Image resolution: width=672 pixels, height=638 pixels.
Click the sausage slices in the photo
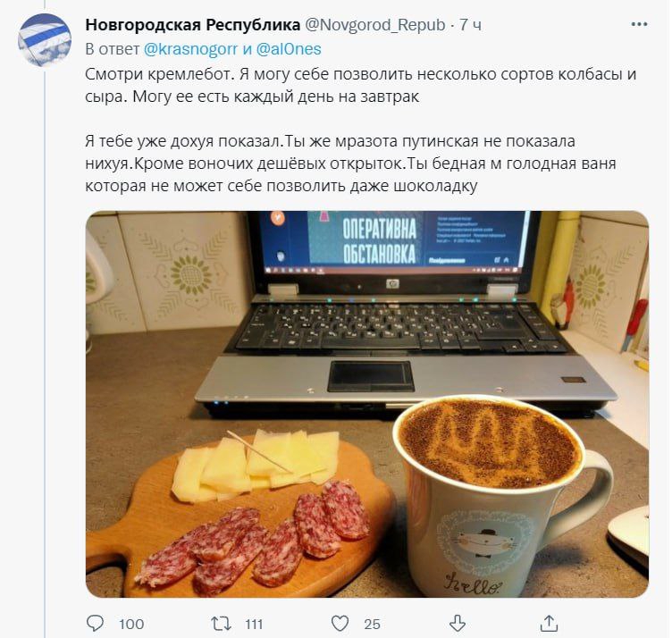[253, 538]
